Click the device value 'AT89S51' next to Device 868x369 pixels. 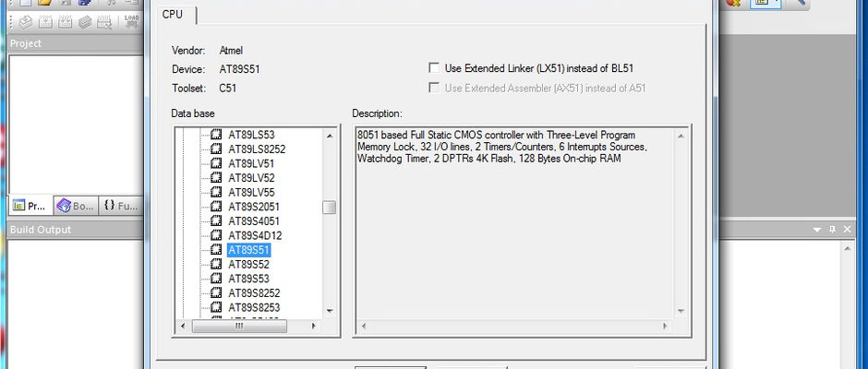[x=239, y=69]
